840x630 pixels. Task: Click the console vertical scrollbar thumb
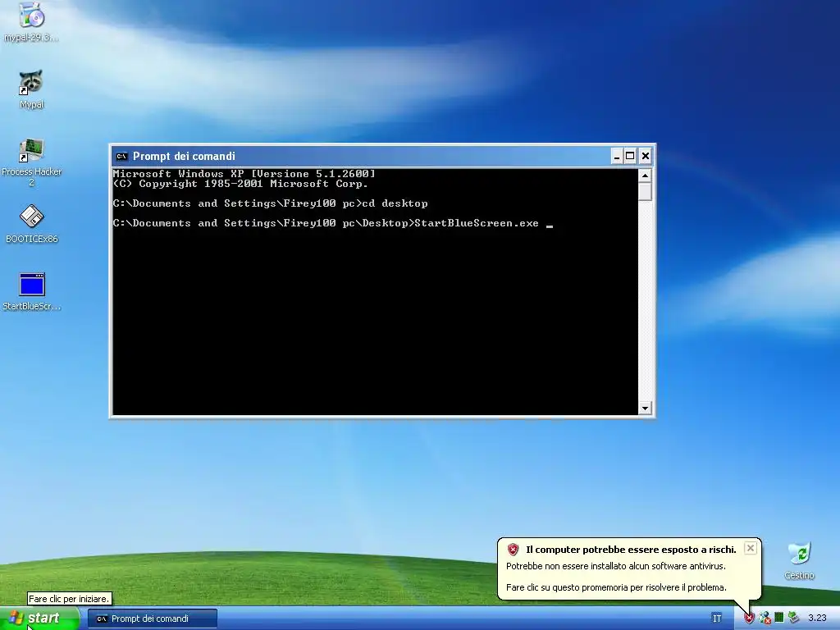pos(645,191)
